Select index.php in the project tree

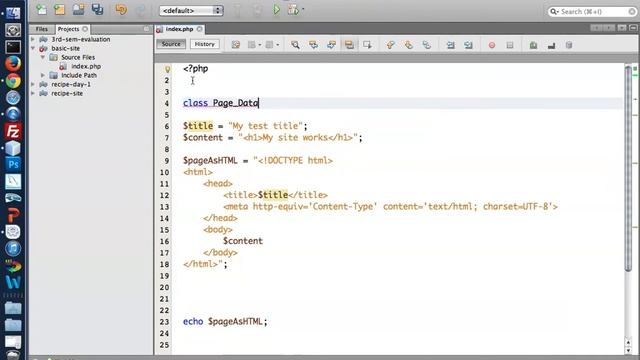[x=86, y=66]
